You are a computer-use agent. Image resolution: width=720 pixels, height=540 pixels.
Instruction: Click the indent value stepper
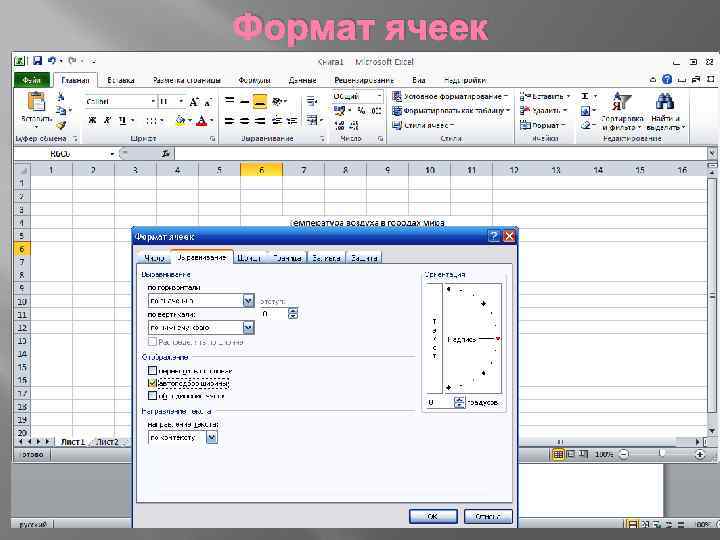(x=292, y=314)
